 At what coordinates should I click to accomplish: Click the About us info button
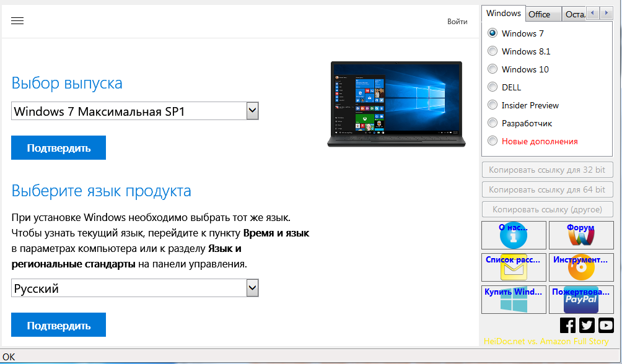[x=514, y=235]
